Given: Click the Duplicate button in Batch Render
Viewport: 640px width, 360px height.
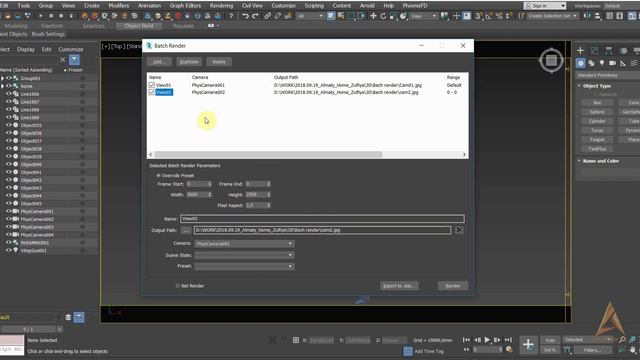Looking at the screenshot, I should pos(189,62).
